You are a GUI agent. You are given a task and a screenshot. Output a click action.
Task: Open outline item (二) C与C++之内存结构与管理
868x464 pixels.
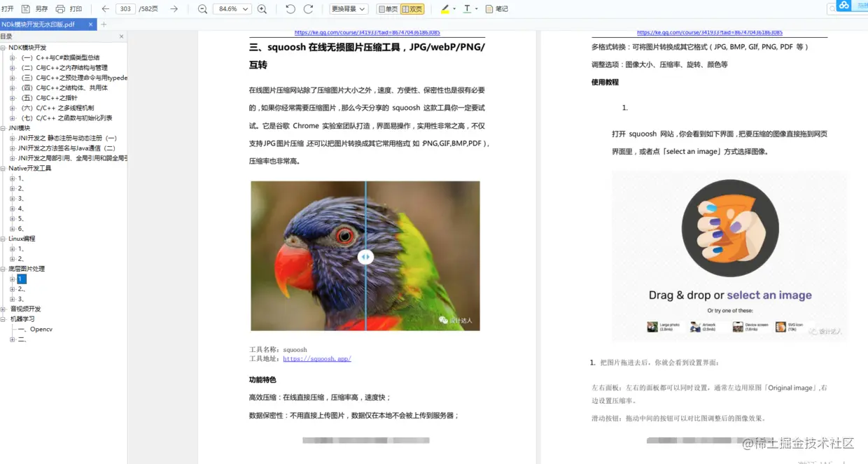coord(63,68)
